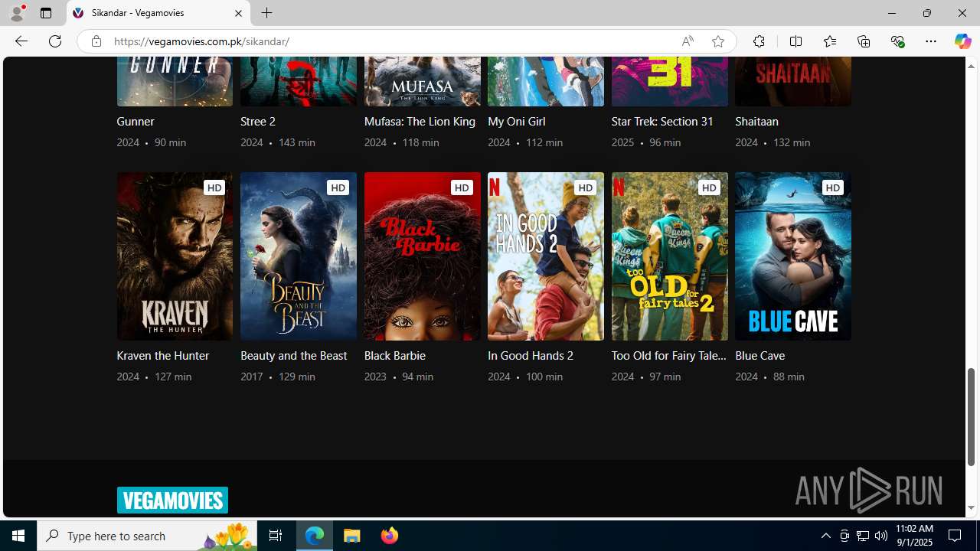980x551 pixels.
Task: Click Blue Cave title text
Action: tap(760, 356)
